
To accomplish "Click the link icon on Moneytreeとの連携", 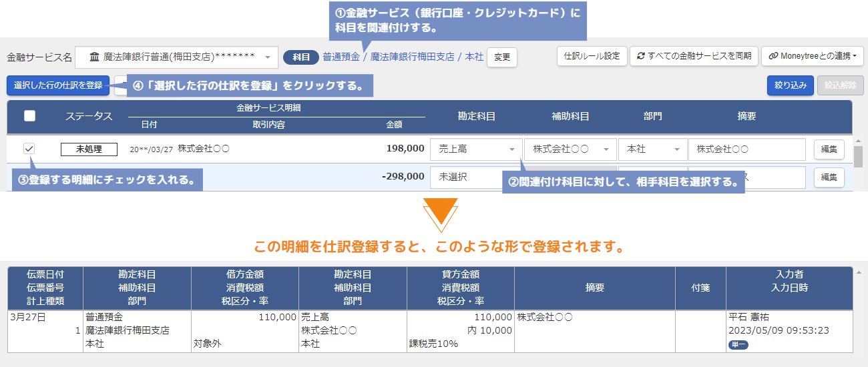I will pyautogui.click(x=773, y=56).
